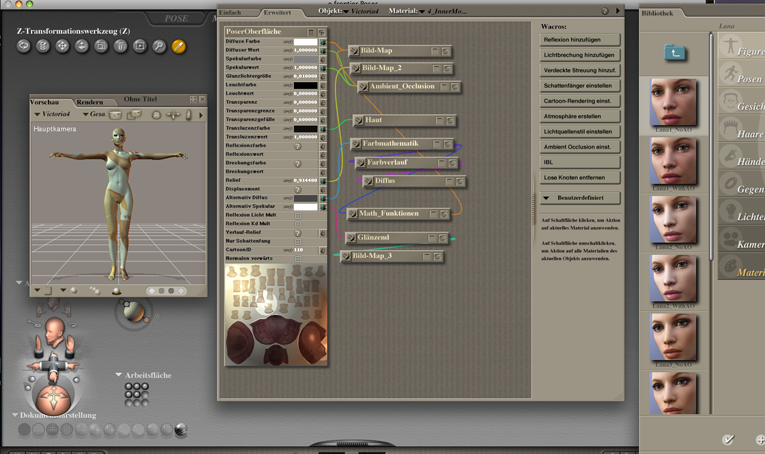The image size is (765, 454).
Task: Open the Figuren library category icon
Action: pyautogui.click(x=730, y=45)
